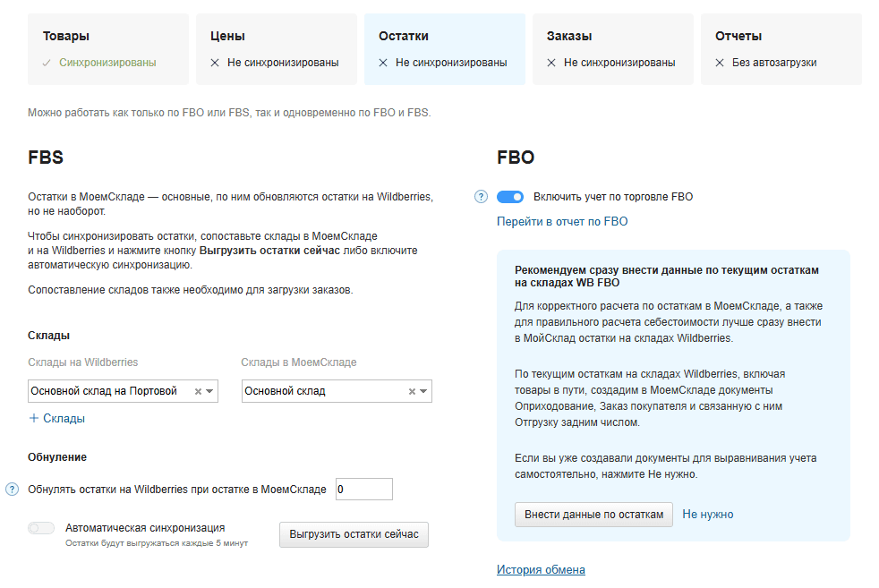Clear the Wildberries warehouse selection with x

tap(198, 391)
